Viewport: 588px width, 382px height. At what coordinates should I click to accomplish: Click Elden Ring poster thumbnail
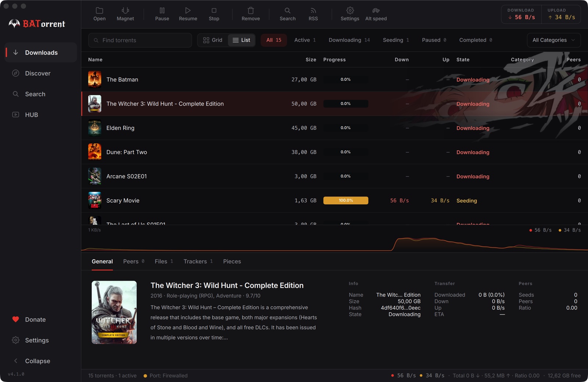pos(94,128)
